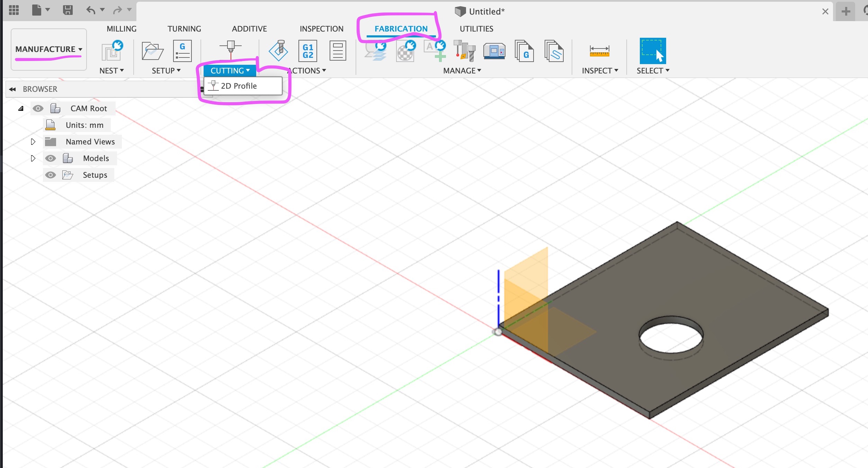Viewport: 868px width, 468px height.
Task: Open the Machine Library icon
Action: click(x=494, y=51)
